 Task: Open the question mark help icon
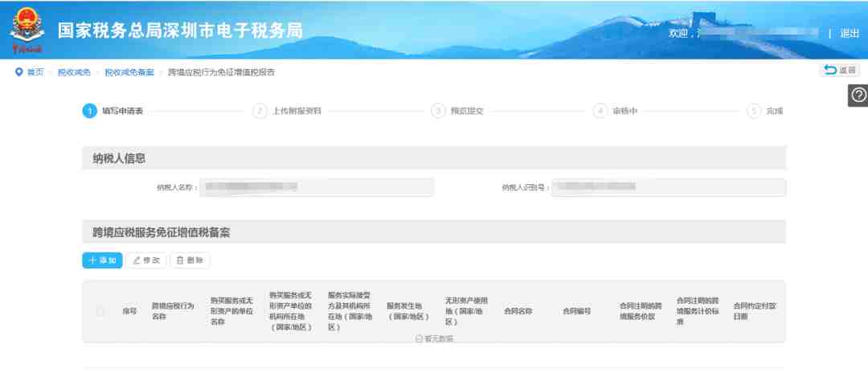(x=858, y=95)
